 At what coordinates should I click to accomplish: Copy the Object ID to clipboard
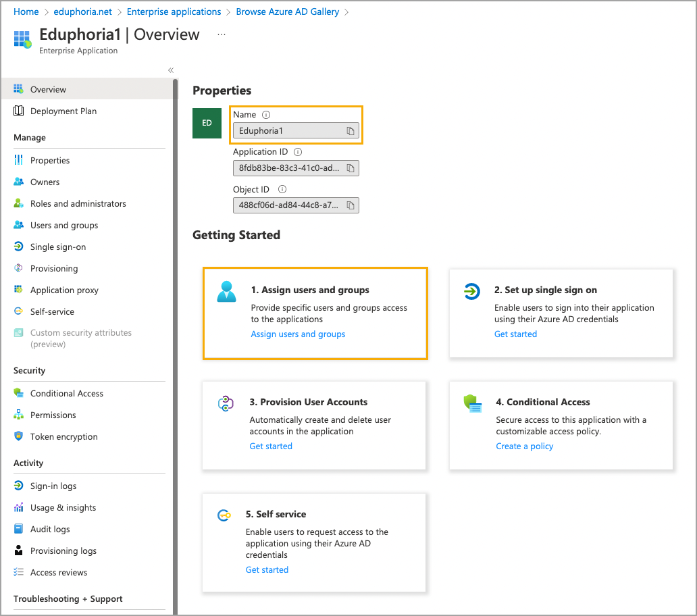tap(351, 205)
